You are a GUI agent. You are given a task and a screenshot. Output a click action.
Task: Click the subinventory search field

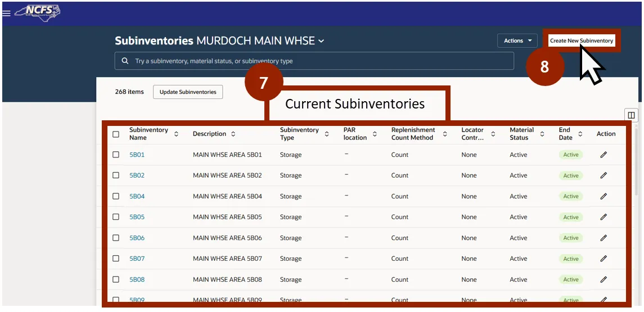[314, 61]
